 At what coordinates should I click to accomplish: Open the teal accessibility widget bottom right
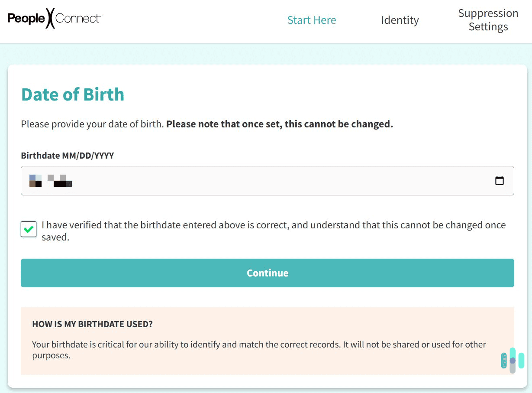coord(512,361)
